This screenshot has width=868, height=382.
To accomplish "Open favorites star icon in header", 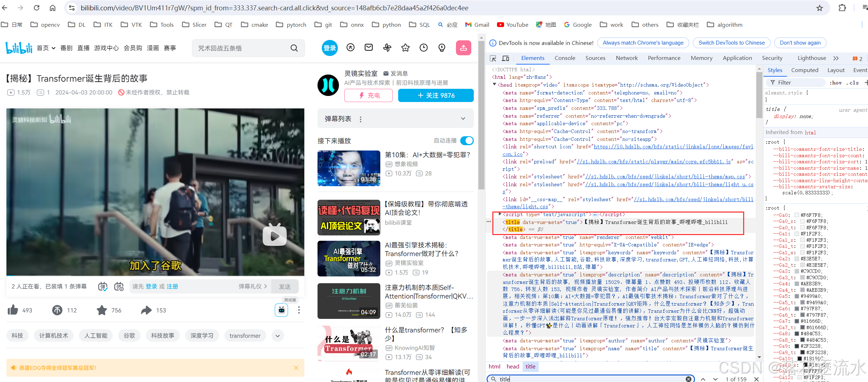I will (x=405, y=47).
